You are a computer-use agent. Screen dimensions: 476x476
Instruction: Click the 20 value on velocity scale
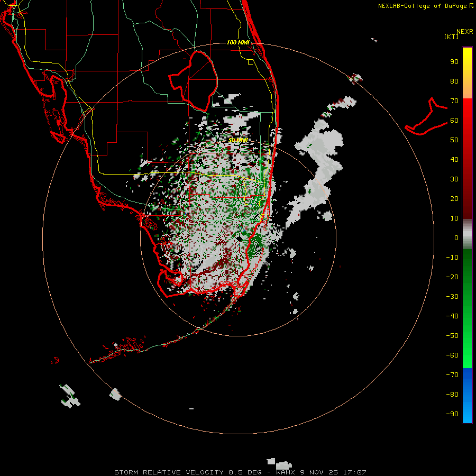pos(454,199)
